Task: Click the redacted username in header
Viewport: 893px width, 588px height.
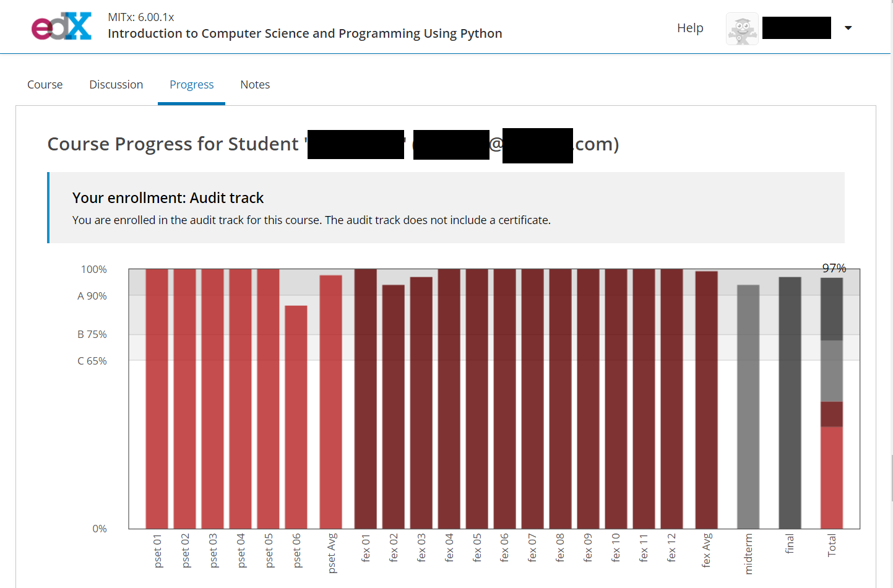Action: click(x=796, y=28)
